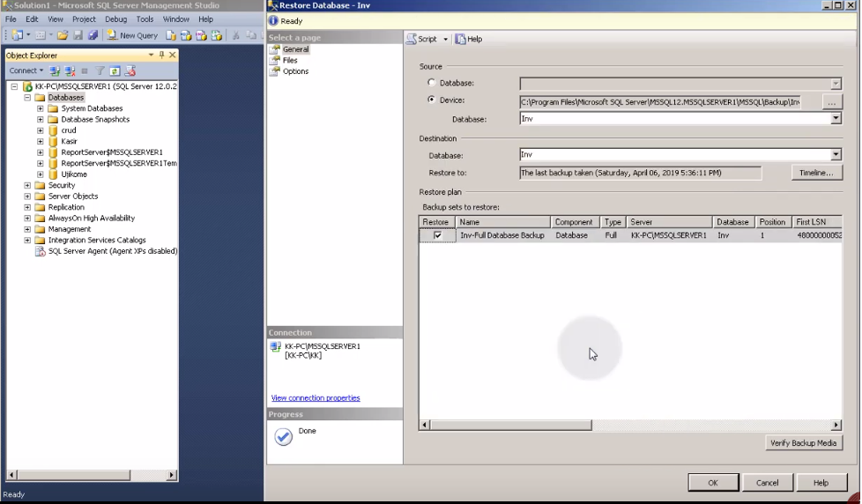Pin the Object Explorer panel with auto-hide pushpin
This screenshot has width=862, height=504.
click(x=161, y=55)
